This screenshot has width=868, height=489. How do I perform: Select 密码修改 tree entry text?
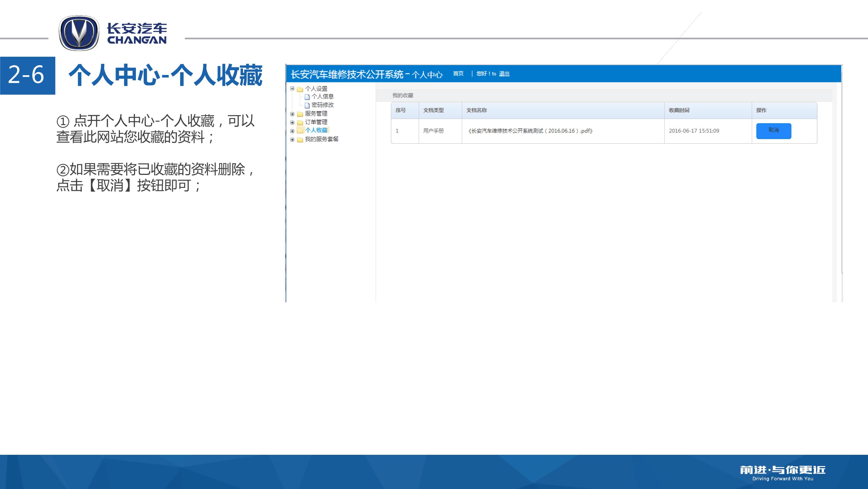(323, 105)
